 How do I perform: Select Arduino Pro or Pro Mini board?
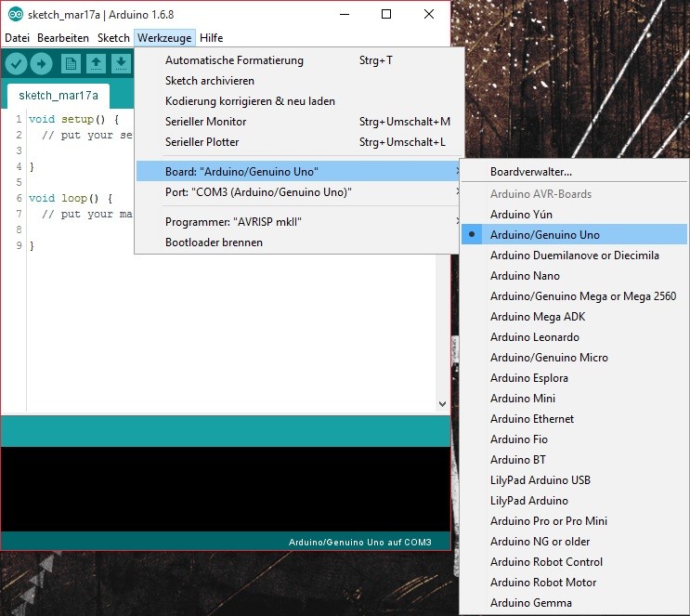pos(574,521)
